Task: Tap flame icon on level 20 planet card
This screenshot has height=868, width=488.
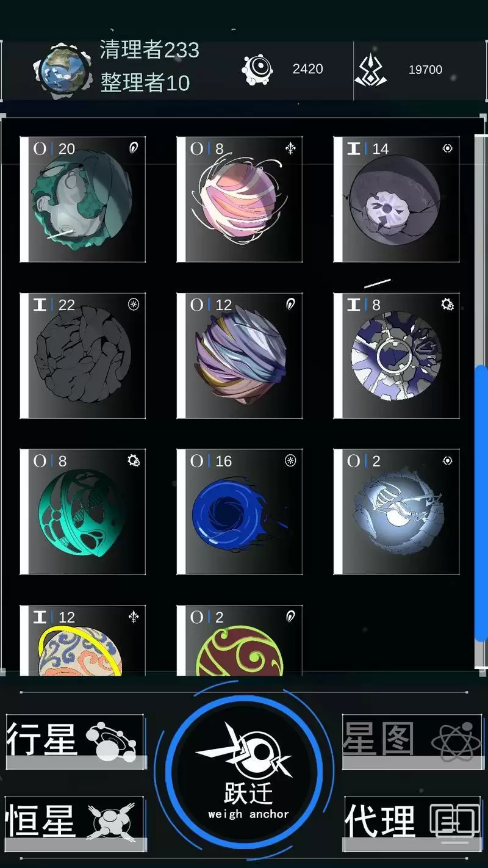Action: point(134,148)
